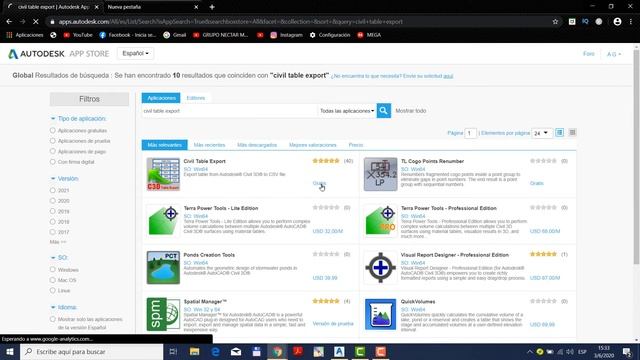
Task: Open the Foro link
Action: pos(589,54)
